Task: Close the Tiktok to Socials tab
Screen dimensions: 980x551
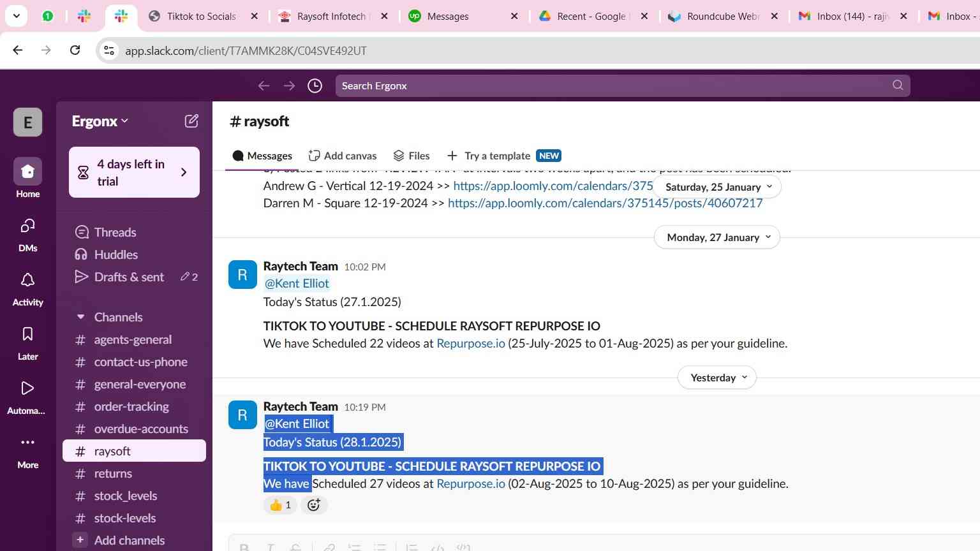Action: click(x=254, y=16)
